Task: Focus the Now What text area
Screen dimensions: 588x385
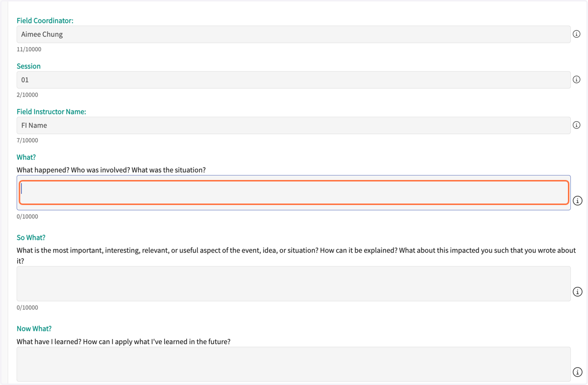Action: pos(294,364)
